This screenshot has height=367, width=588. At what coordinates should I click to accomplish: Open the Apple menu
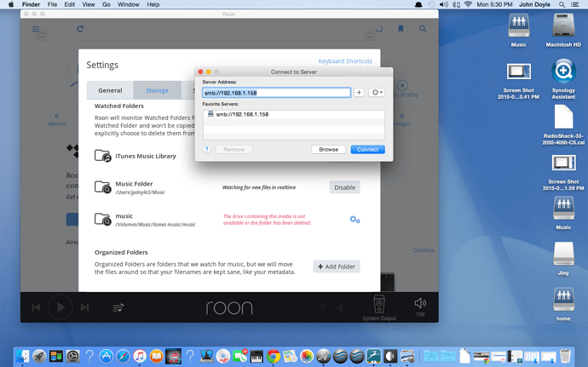click(x=11, y=4)
